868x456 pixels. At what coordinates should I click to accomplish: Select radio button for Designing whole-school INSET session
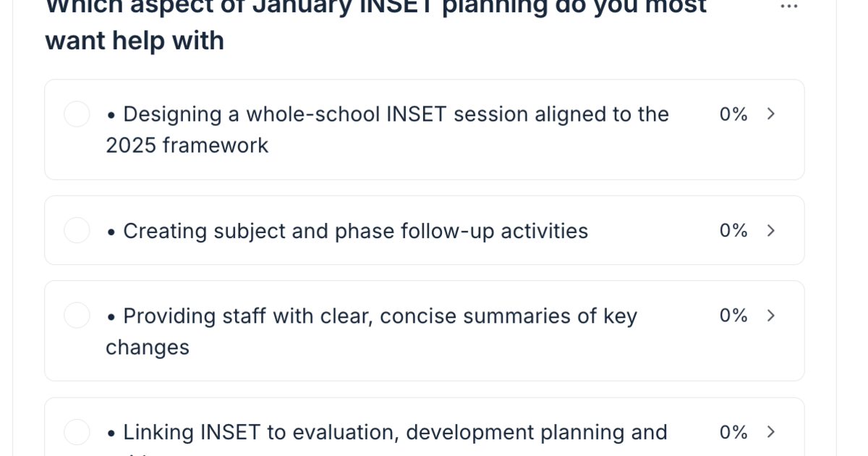click(77, 114)
